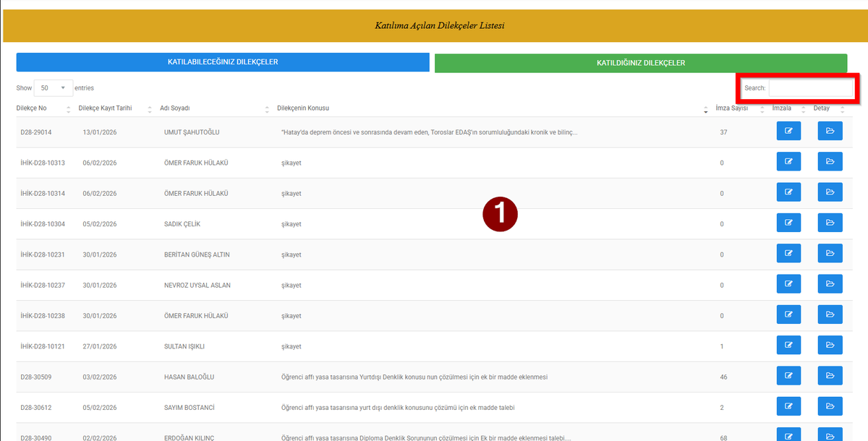This screenshot has height=441, width=868.
Task: Open the Show entries count dropdown
Action: click(x=53, y=87)
